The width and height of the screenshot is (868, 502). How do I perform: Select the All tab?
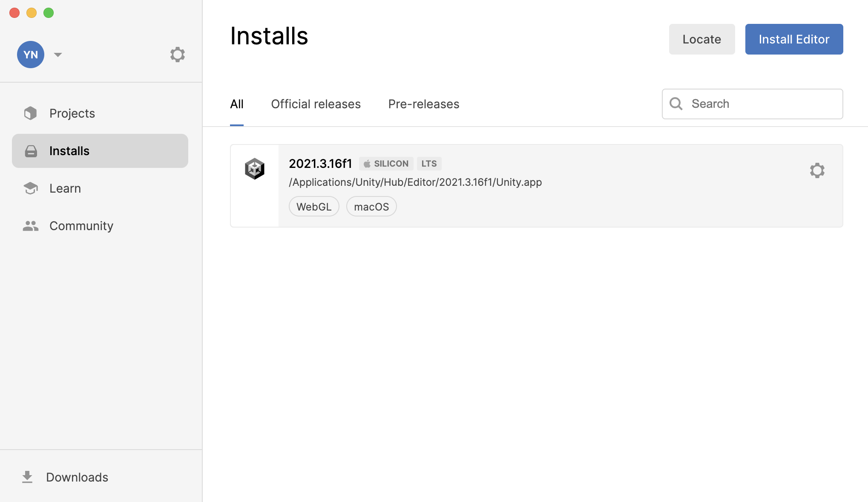point(237,104)
